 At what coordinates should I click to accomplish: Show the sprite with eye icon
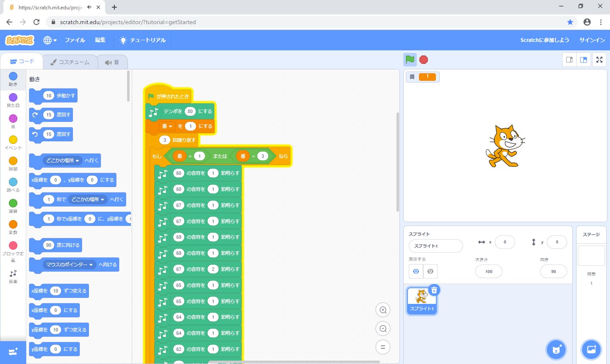(416, 271)
